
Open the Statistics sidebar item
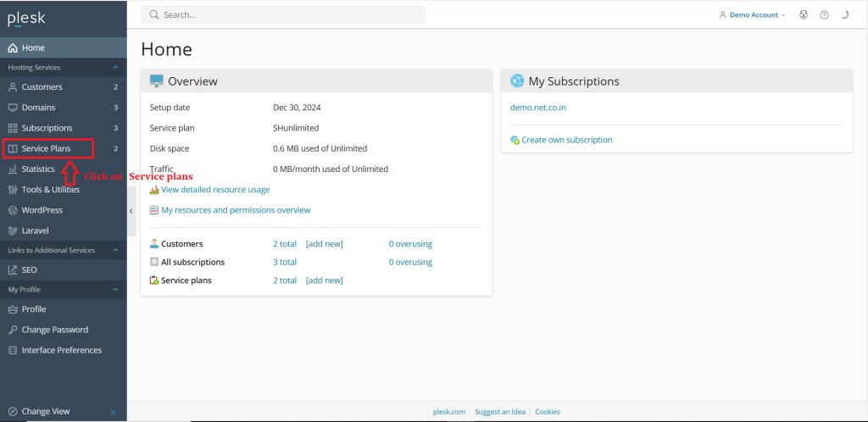(63, 169)
